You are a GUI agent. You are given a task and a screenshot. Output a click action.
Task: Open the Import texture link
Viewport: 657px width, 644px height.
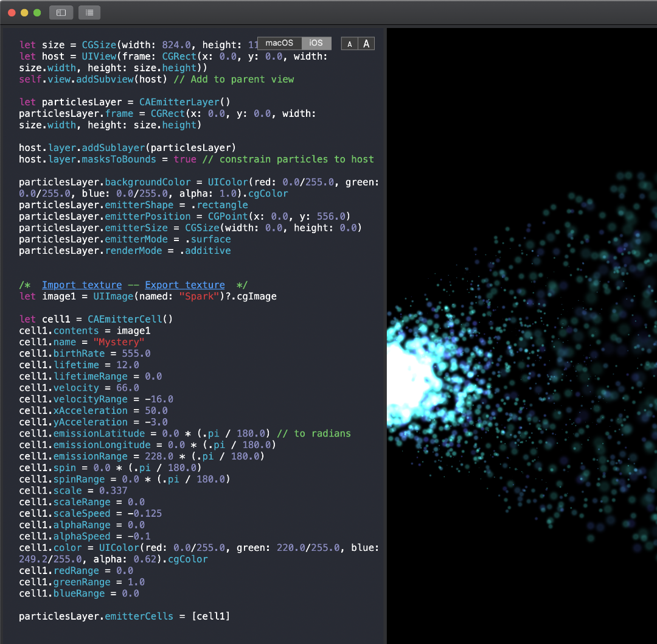coord(82,285)
